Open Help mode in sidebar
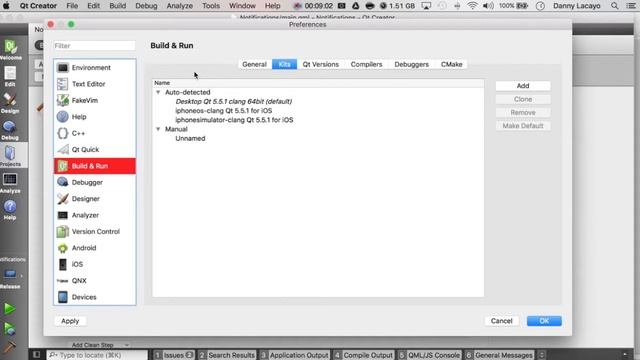The height and width of the screenshot is (360, 640). point(10,210)
